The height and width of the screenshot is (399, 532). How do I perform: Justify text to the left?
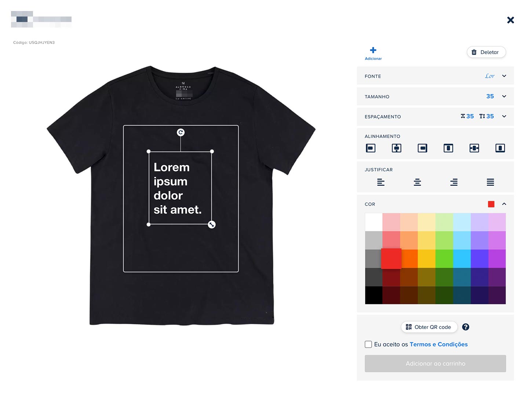pos(380,182)
